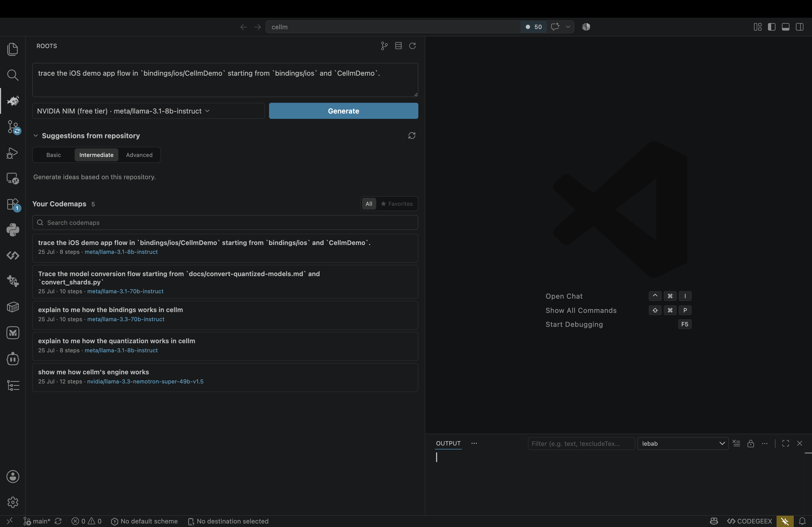Toggle the bottom Panel visibility
Image resolution: width=812 pixels, height=527 pixels.
click(785, 27)
